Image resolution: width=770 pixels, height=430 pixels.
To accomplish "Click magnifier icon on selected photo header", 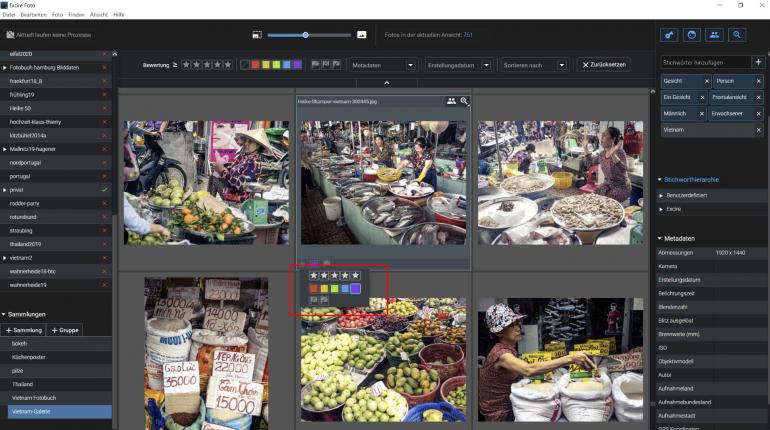I will tap(464, 101).
